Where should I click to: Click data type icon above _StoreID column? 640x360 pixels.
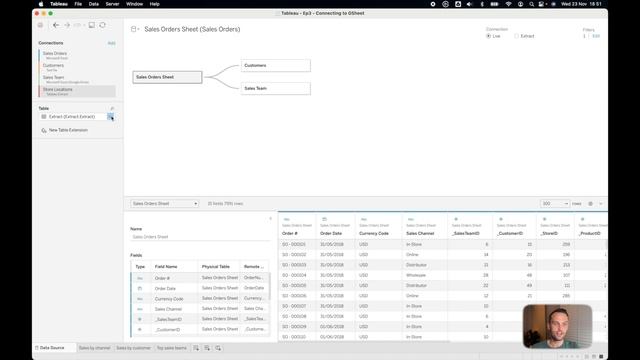pyautogui.click(x=544, y=220)
